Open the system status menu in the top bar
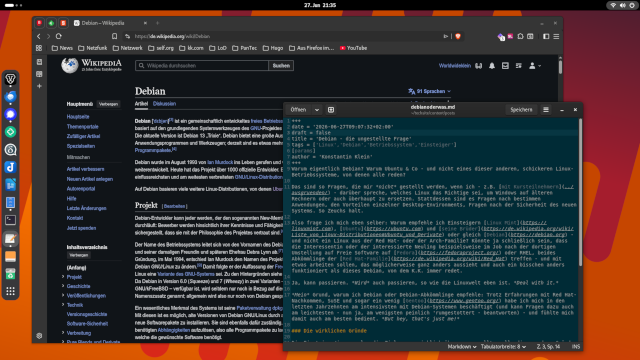 622,5
